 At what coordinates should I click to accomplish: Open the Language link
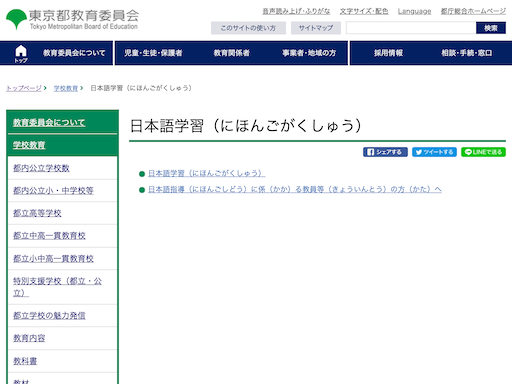414,11
